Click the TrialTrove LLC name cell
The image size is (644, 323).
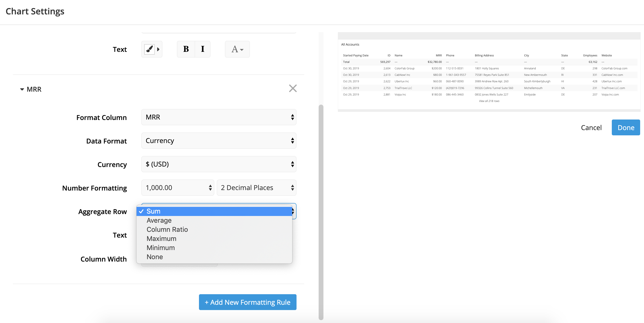coord(403,88)
